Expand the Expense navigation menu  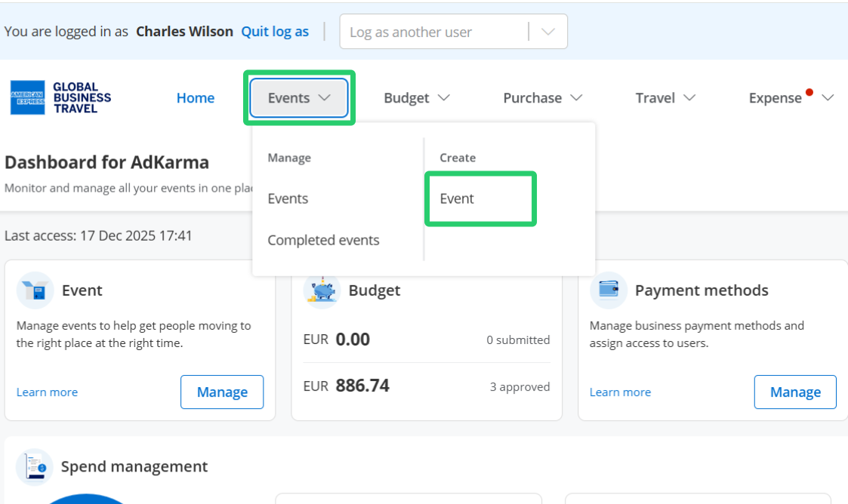791,98
